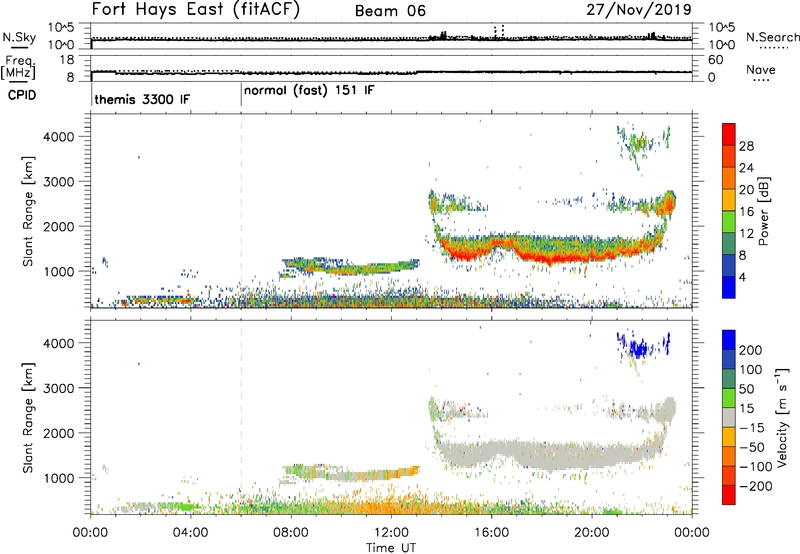
Task: Click the '12' label on Power colorbar
Action: (746, 234)
